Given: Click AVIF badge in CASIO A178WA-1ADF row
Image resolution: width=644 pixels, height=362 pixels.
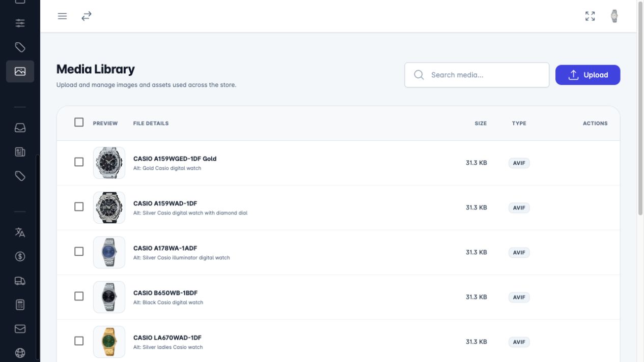Looking at the screenshot, I should (x=519, y=253).
